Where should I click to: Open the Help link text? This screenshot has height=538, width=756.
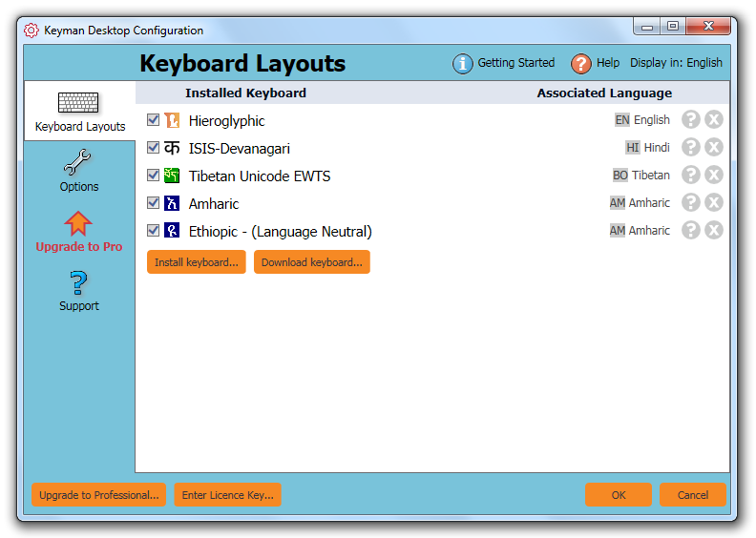(x=607, y=63)
